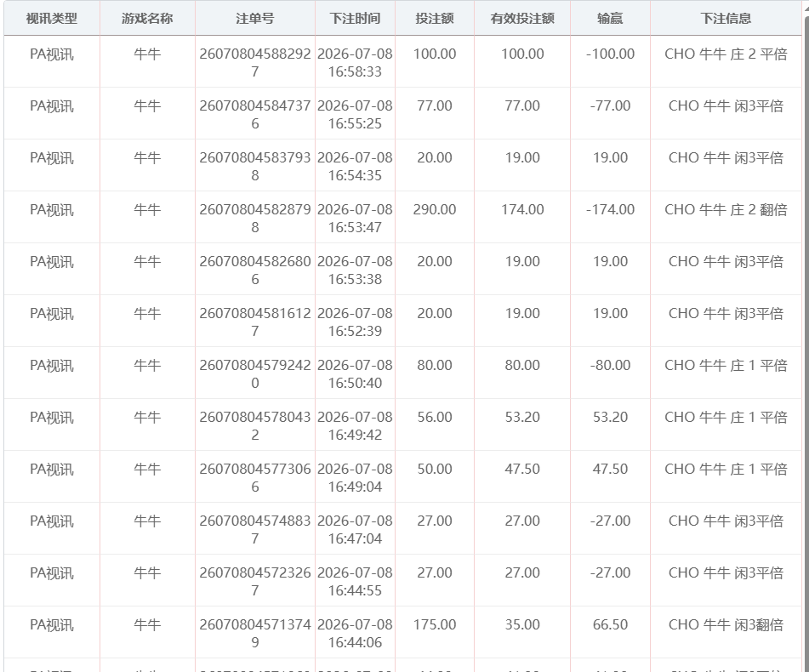Click the 输赢 column header
This screenshot has height=672, width=809.
[x=610, y=19]
